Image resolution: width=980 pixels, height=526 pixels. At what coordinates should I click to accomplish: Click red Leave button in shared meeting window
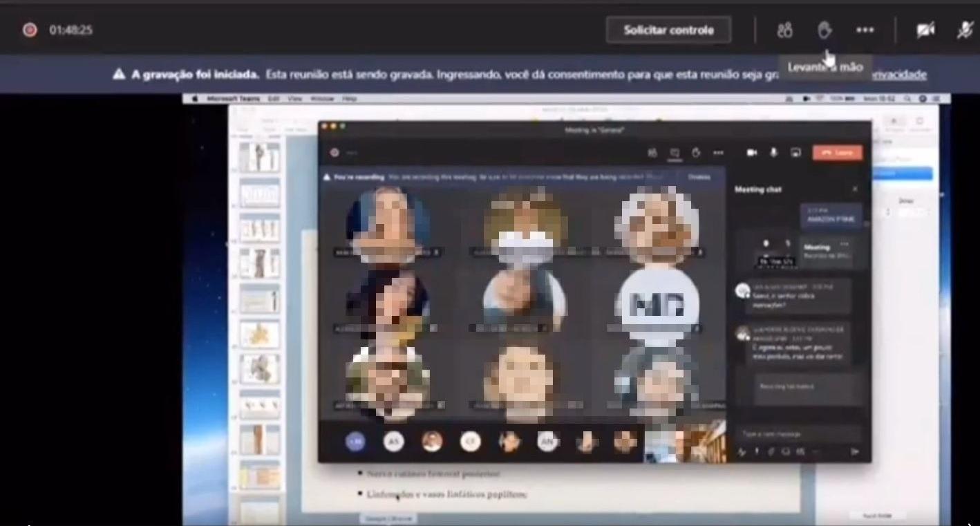(837, 153)
